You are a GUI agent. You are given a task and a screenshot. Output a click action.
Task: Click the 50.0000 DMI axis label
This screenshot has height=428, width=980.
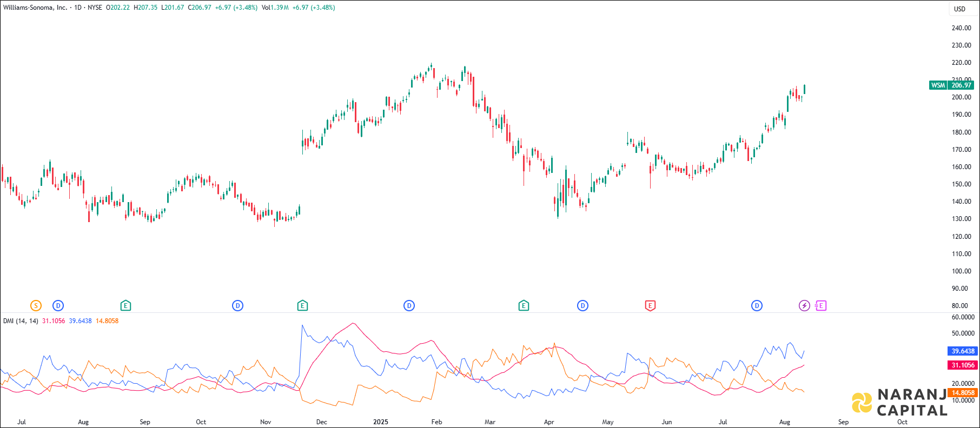[x=963, y=333]
